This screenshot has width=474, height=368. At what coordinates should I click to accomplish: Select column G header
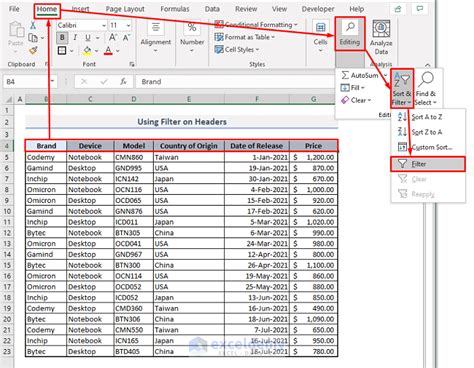[314, 99]
